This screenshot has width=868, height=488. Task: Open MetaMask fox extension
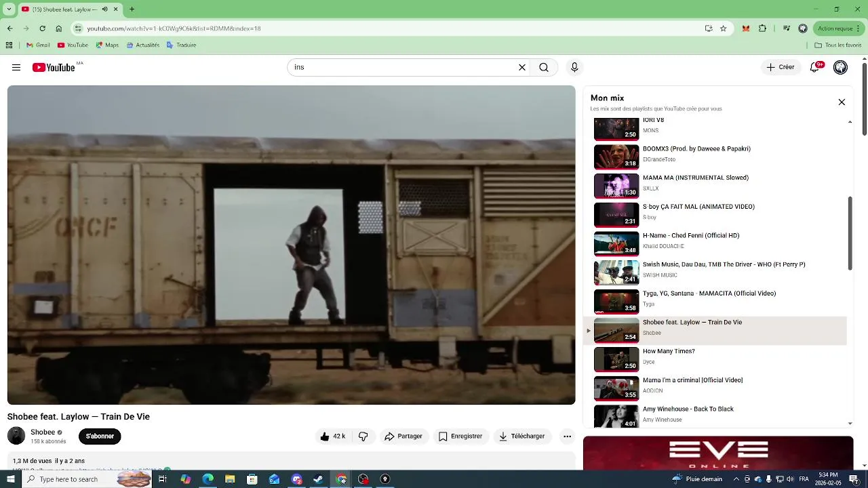point(746,28)
